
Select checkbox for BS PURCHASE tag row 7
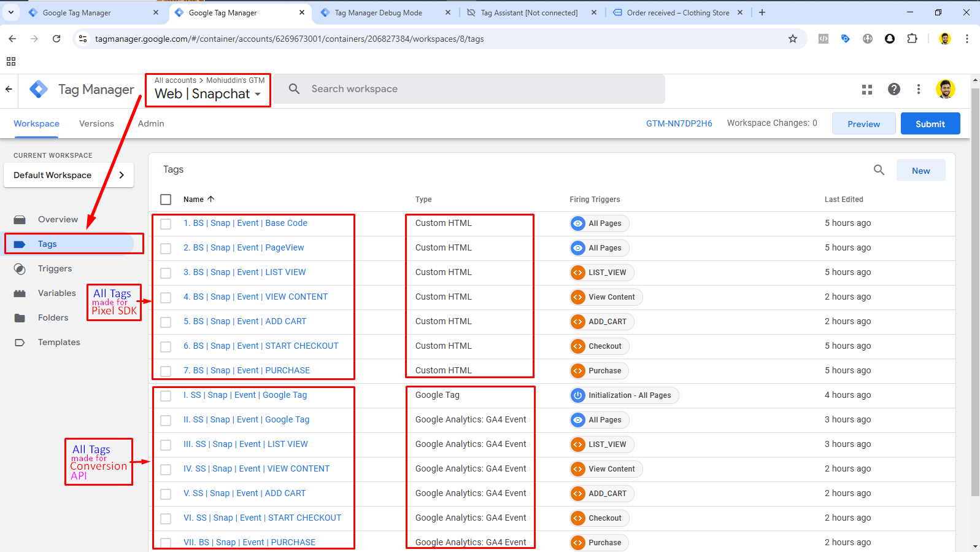tap(166, 371)
